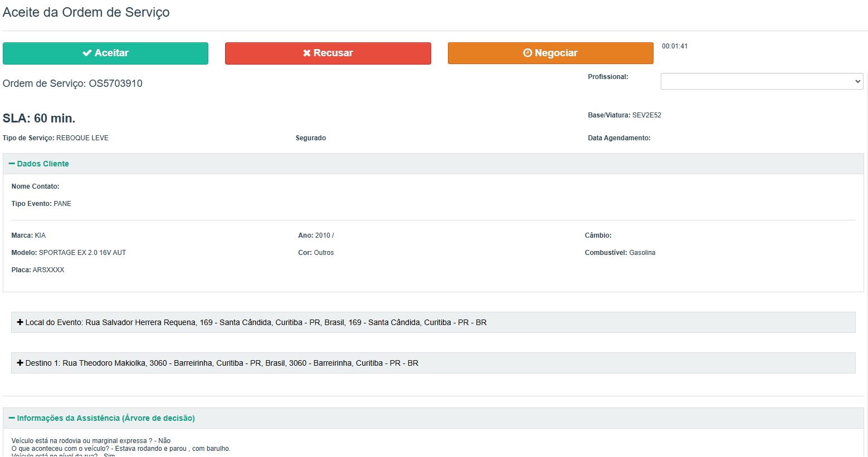The width and height of the screenshot is (868, 457).
Task: Click the order number OS5703910
Action: [115, 83]
